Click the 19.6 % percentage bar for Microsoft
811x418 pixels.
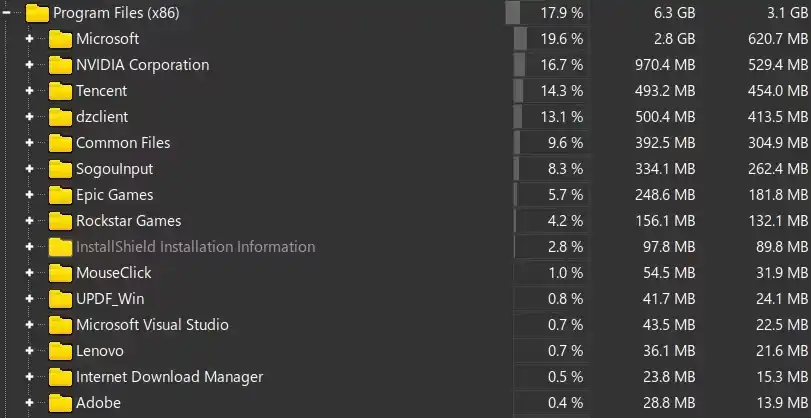pos(549,39)
